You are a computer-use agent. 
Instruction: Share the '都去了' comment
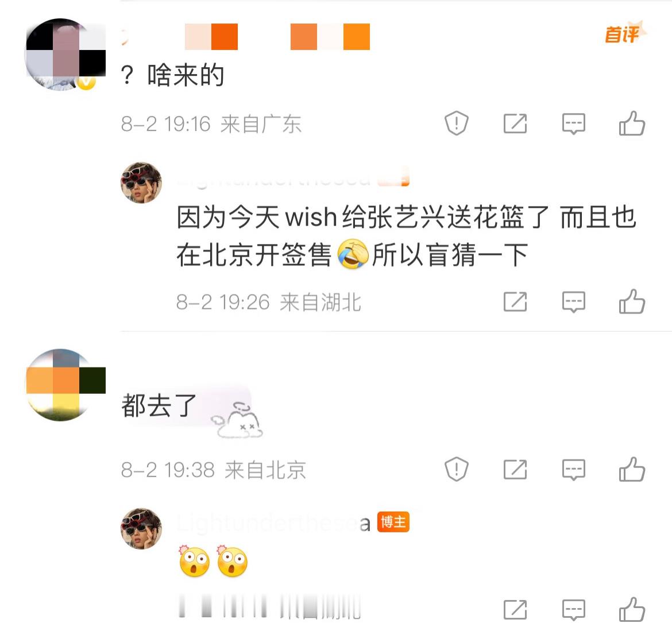tap(515, 469)
